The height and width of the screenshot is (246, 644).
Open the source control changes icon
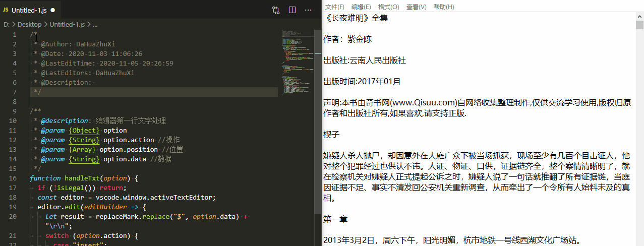pos(276,10)
